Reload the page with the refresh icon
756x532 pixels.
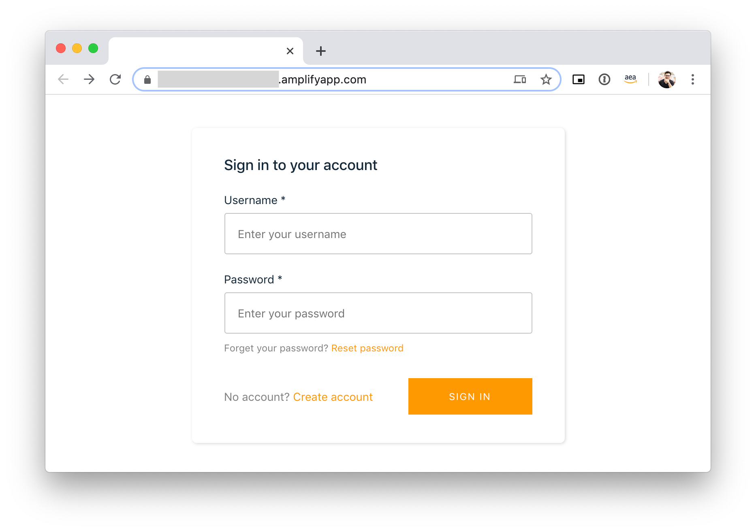coord(115,79)
